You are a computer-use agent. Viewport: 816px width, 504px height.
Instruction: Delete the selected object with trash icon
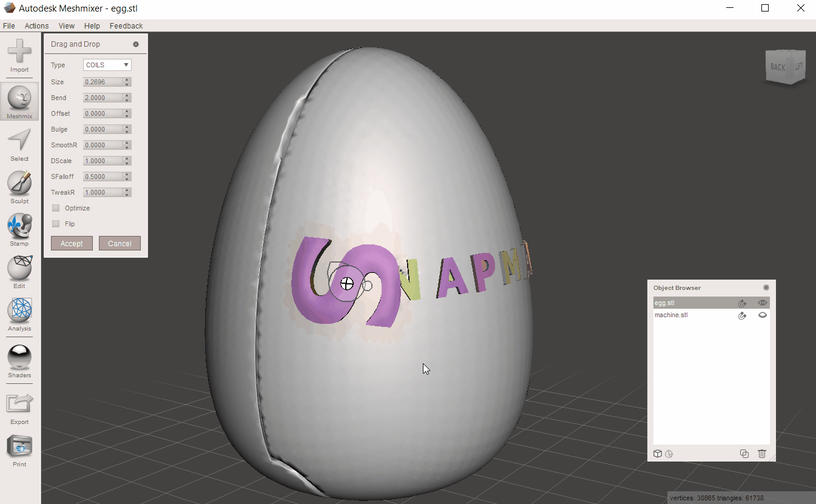click(762, 454)
